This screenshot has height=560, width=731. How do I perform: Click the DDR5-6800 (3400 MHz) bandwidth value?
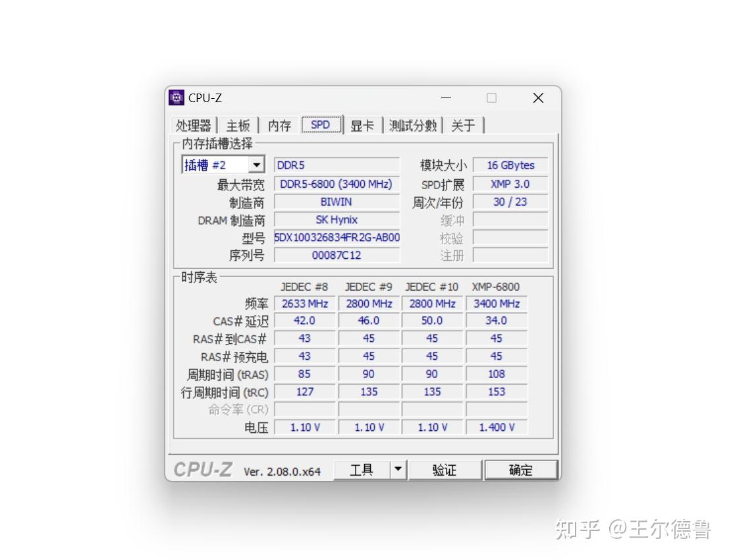pos(337,184)
